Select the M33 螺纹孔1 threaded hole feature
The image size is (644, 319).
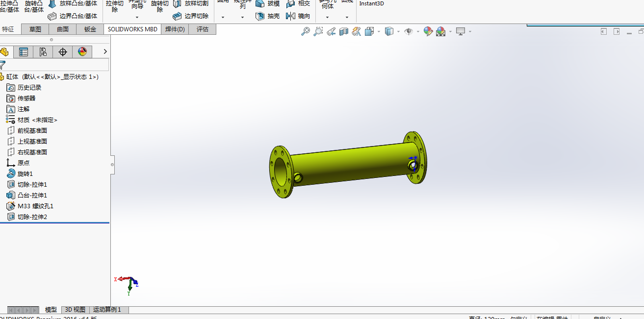pyautogui.click(x=30, y=206)
